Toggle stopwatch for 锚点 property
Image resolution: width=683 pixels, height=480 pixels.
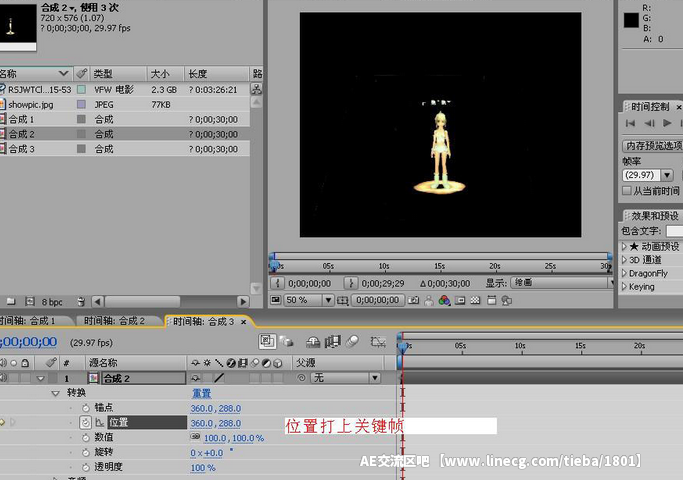(x=86, y=408)
